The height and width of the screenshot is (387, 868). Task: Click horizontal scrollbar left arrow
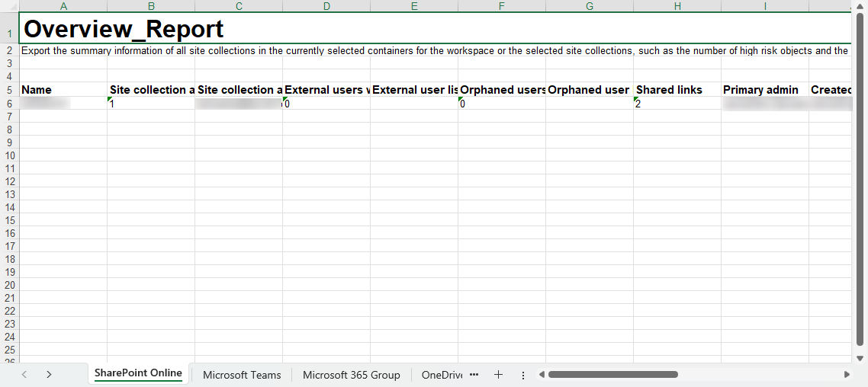[x=542, y=374]
